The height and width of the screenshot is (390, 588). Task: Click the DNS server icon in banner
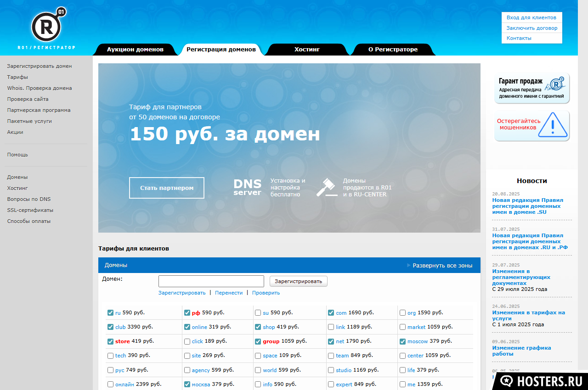[x=247, y=187]
